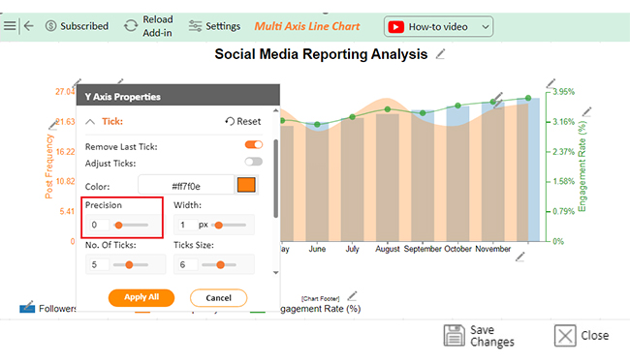Image resolution: width=630 pixels, height=364 pixels.
Task: Click Save Changes
Action: [x=479, y=336]
